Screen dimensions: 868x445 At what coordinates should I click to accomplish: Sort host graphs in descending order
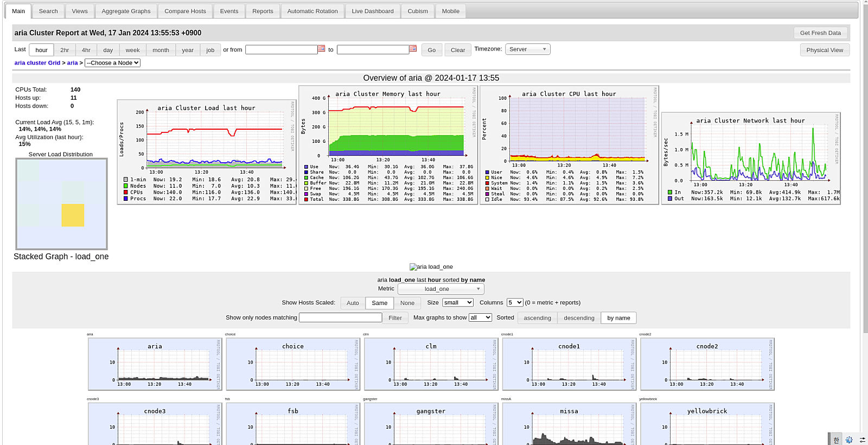(x=579, y=318)
